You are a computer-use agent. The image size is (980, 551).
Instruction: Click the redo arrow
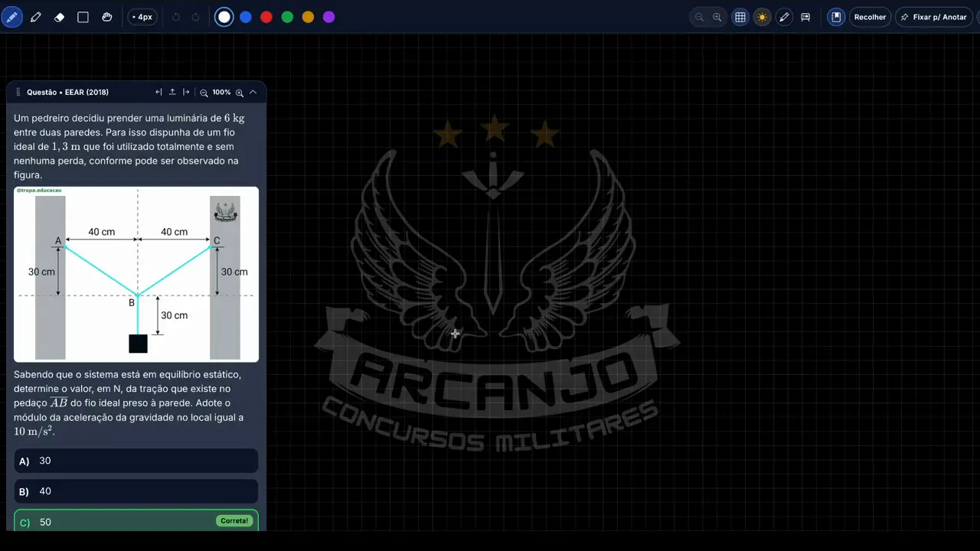tap(196, 17)
